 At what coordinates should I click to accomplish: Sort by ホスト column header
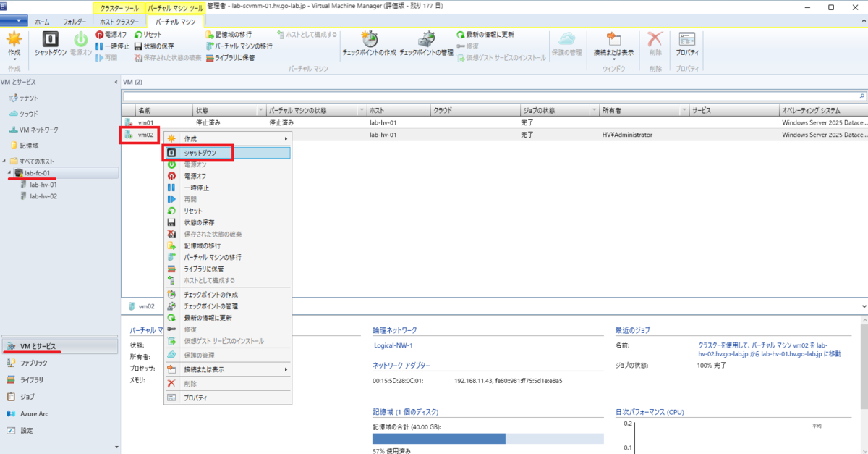(x=398, y=111)
